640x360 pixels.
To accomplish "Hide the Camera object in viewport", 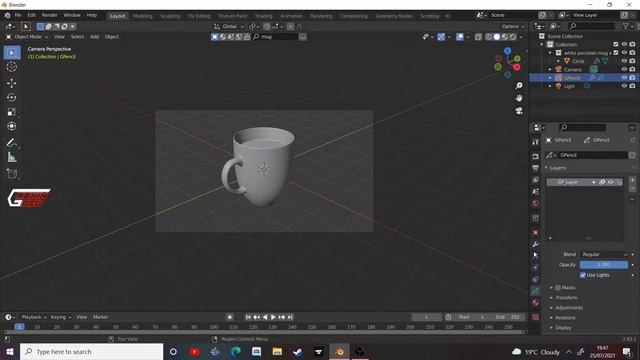I will 624,69.
